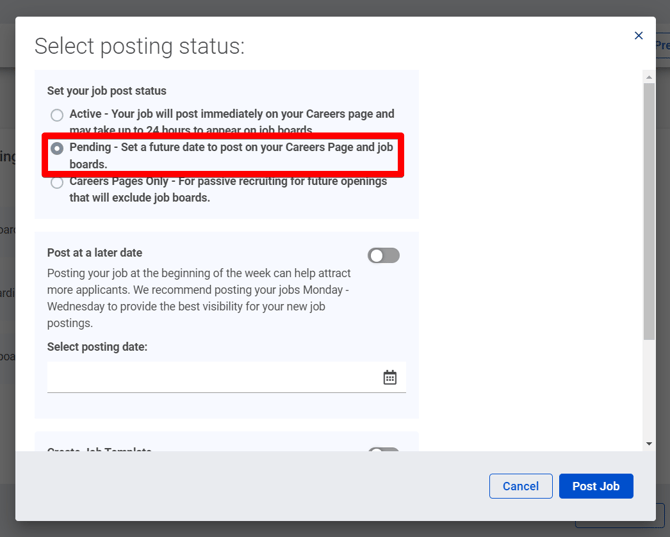Click the Active option description text
Image resolution: width=670 pixels, height=537 pixels.
[x=231, y=122]
